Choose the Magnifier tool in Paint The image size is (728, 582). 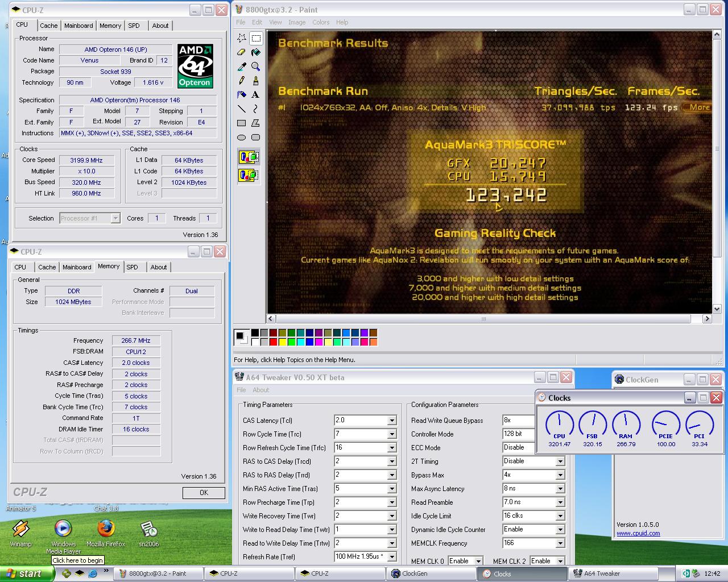[256, 66]
